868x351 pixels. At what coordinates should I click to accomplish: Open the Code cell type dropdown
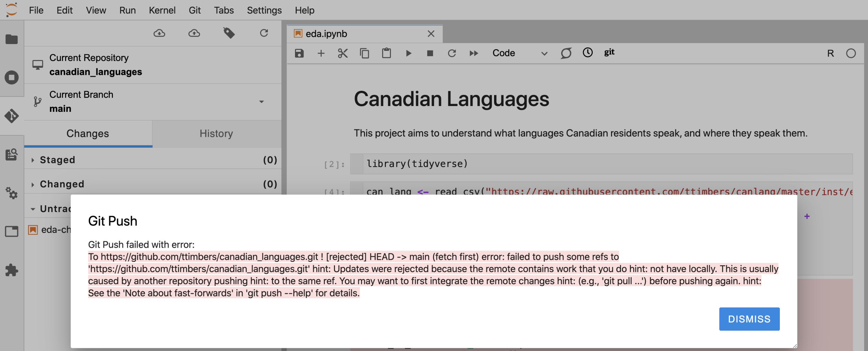tap(519, 53)
